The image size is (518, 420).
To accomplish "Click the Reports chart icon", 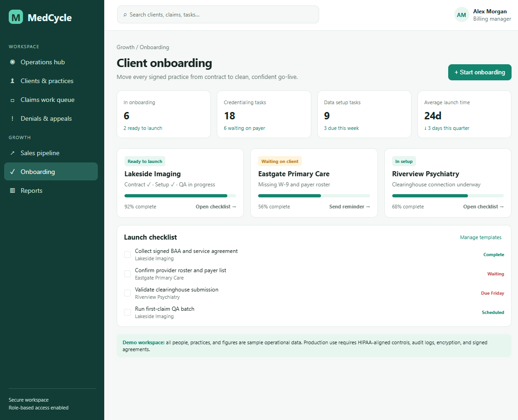I will tap(12, 190).
